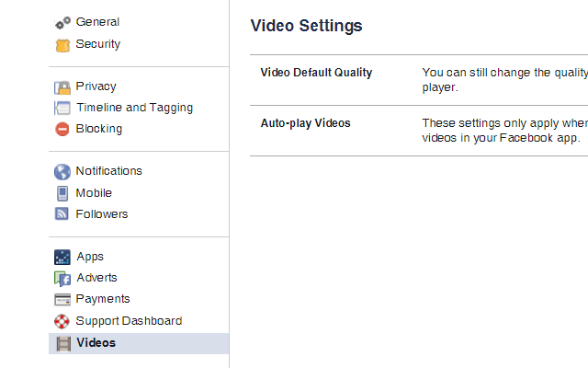Click the Video Default Quality description text

click(x=503, y=80)
